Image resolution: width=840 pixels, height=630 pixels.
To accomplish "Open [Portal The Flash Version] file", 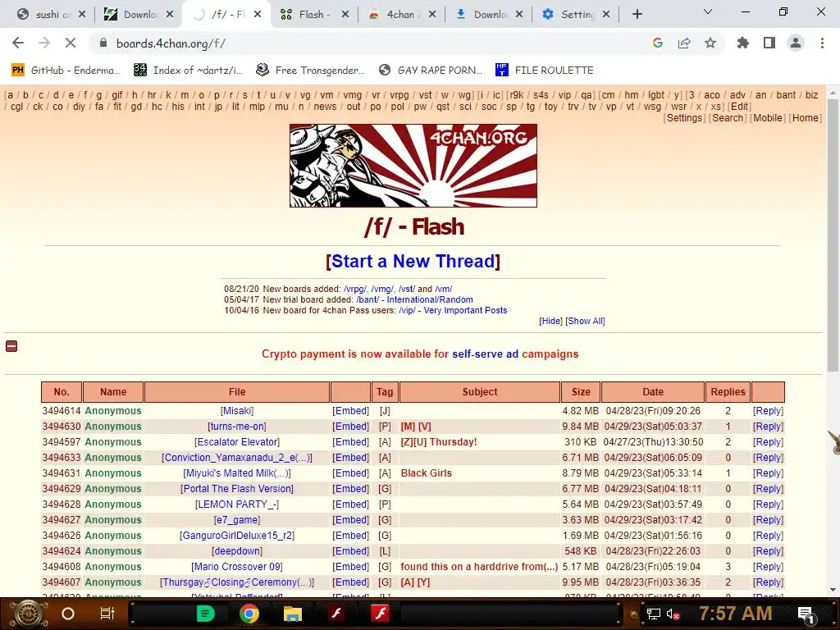I will 237,488.
